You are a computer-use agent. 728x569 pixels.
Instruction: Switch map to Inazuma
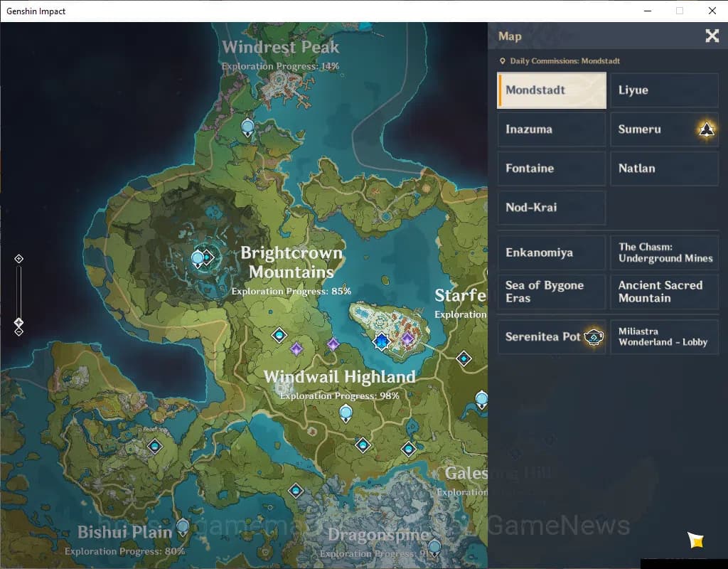552,129
